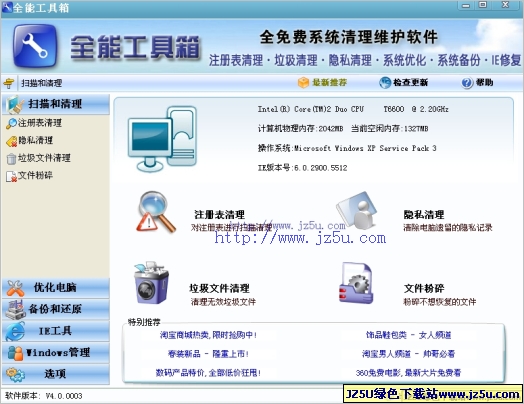This screenshot has width=524, height=404.
Task: Click the IE版本号 6.0.2900.5512 line
Action: click(x=302, y=168)
